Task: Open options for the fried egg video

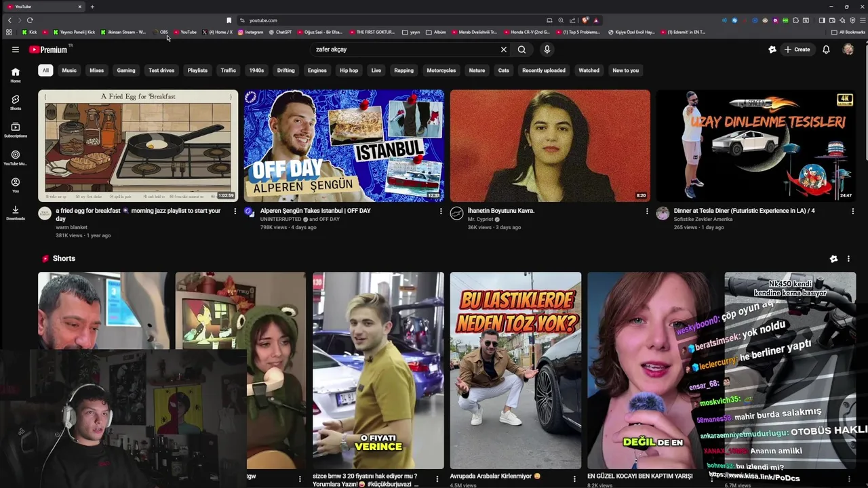Action: pos(235,211)
